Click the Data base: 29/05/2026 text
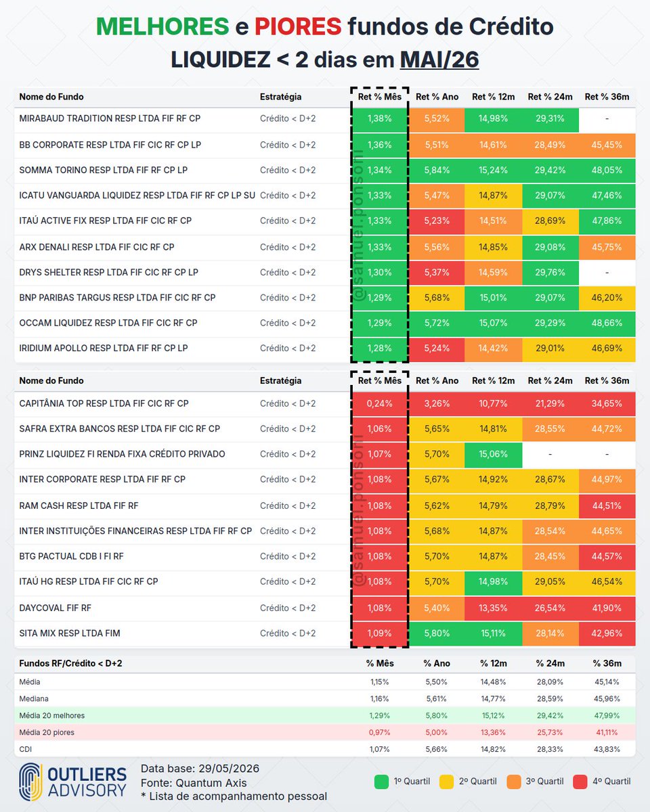The width and height of the screenshot is (650, 812). click(200, 769)
